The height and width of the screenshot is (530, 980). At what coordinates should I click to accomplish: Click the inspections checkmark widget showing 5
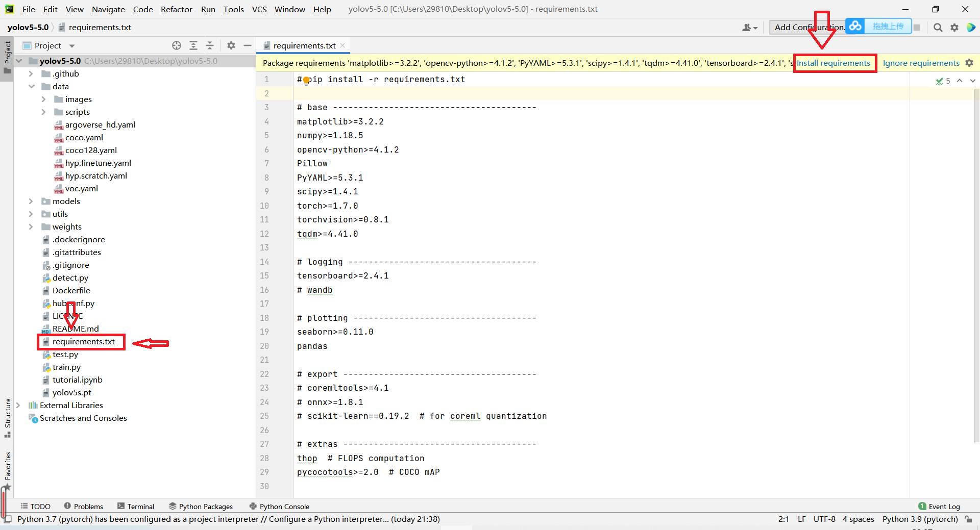pyautogui.click(x=943, y=81)
